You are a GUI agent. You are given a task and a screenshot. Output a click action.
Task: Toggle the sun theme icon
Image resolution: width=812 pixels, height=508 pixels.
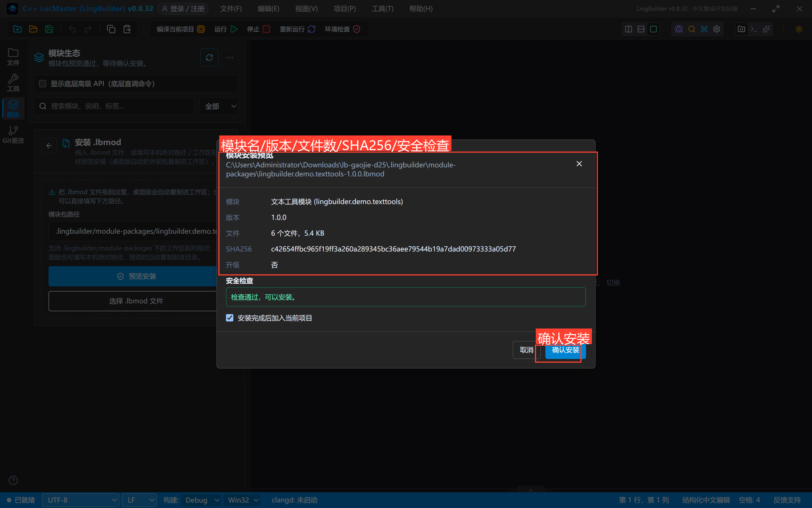(x=799, y=29)
